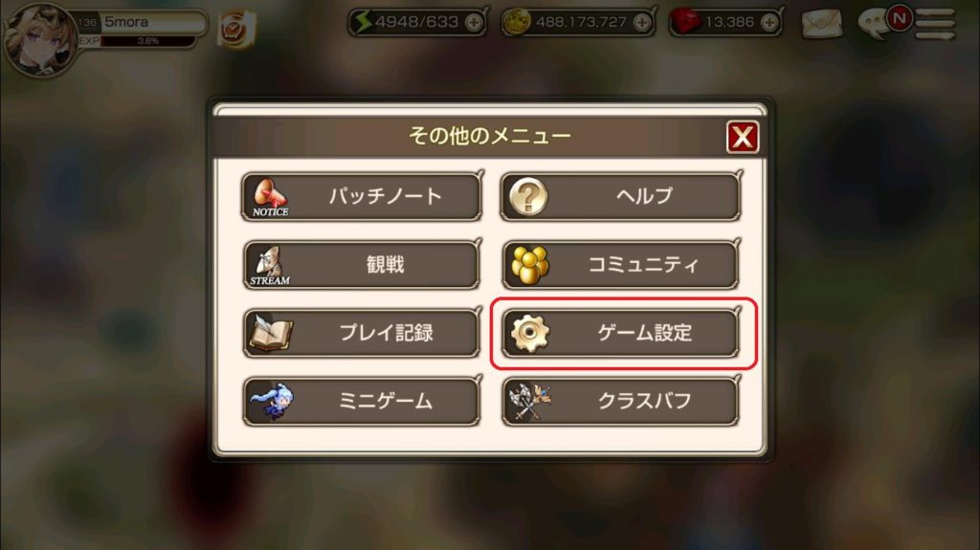The height and width of the screenshot is (550, 980).
Task: Open the クラスバフ crossed weapons icon
Action: tap(530, 401)
